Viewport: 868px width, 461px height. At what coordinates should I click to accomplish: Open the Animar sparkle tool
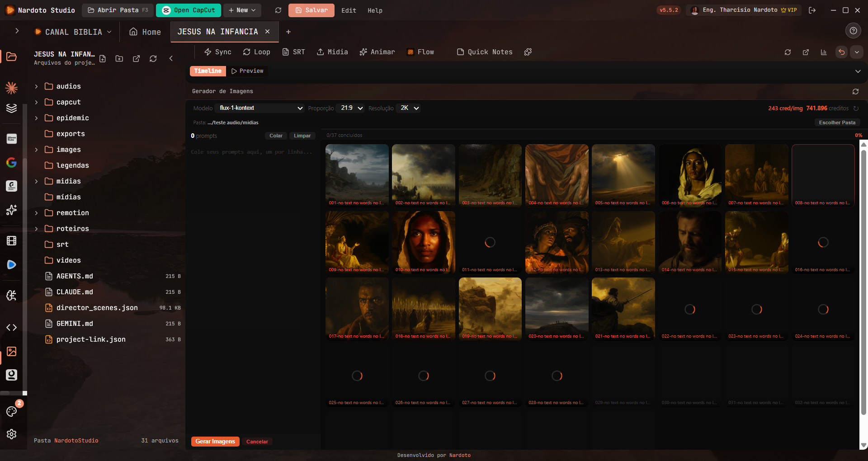coord(377,52)
